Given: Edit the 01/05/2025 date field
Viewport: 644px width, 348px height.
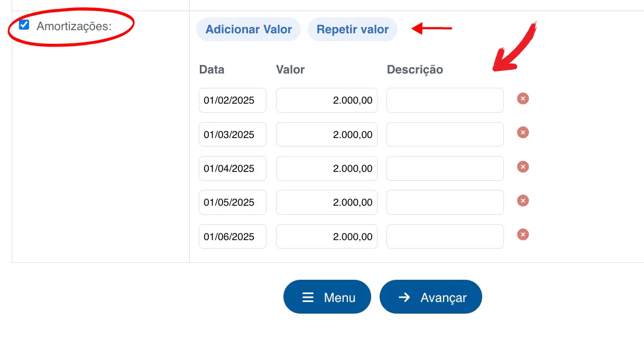Looking at the screenshot, I should tap(233, 202).
